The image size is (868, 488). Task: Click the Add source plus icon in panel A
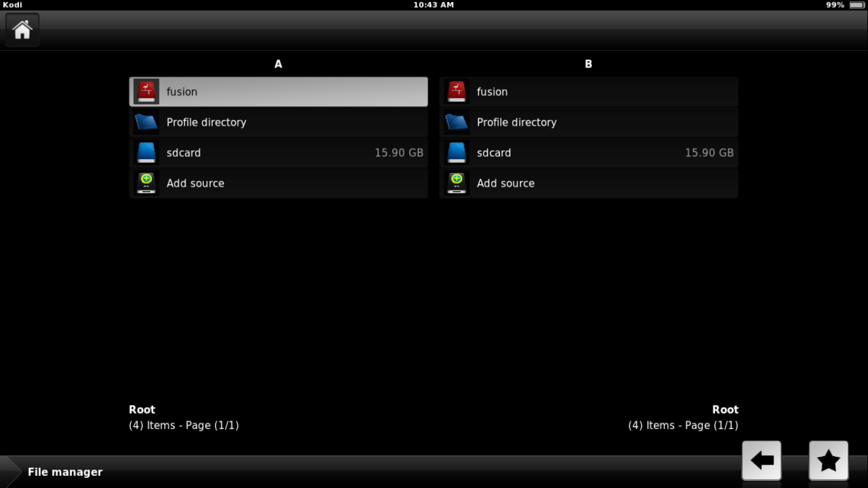pos(146,183)
